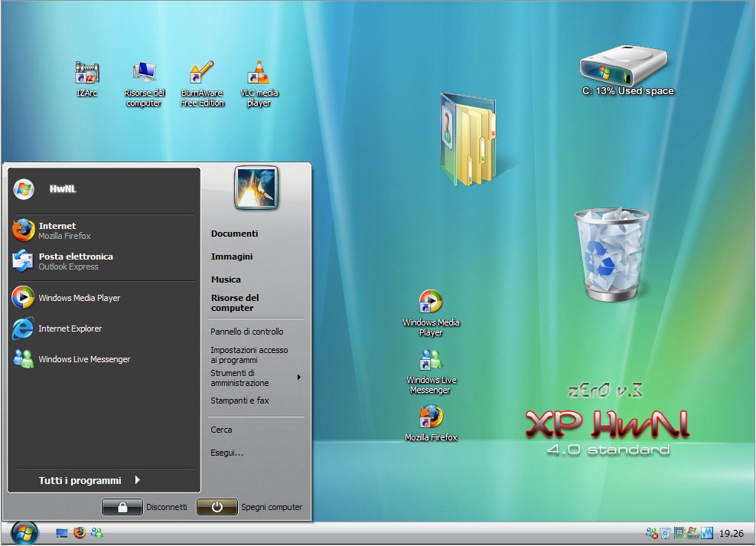Screen dimensions: 756x546
Task: Click the green square tray icon
Action: (x=679, y=533)
